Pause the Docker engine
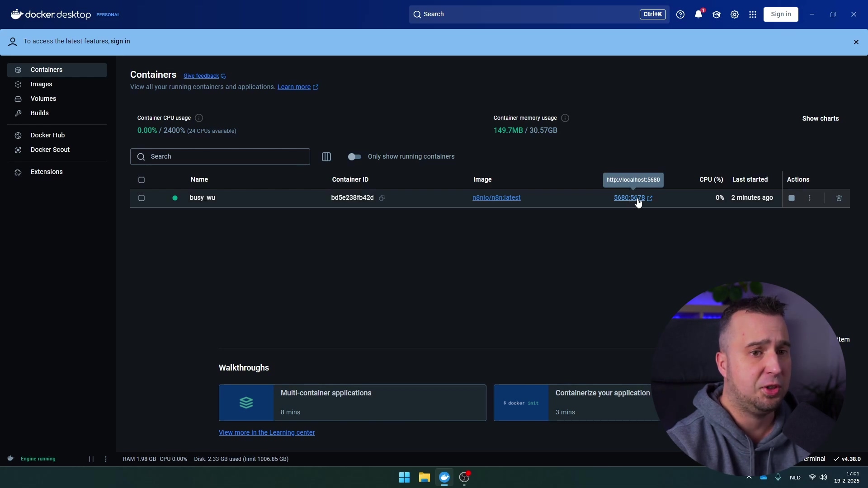The width and height of the screenshot is (868, 488). [91, 459]
